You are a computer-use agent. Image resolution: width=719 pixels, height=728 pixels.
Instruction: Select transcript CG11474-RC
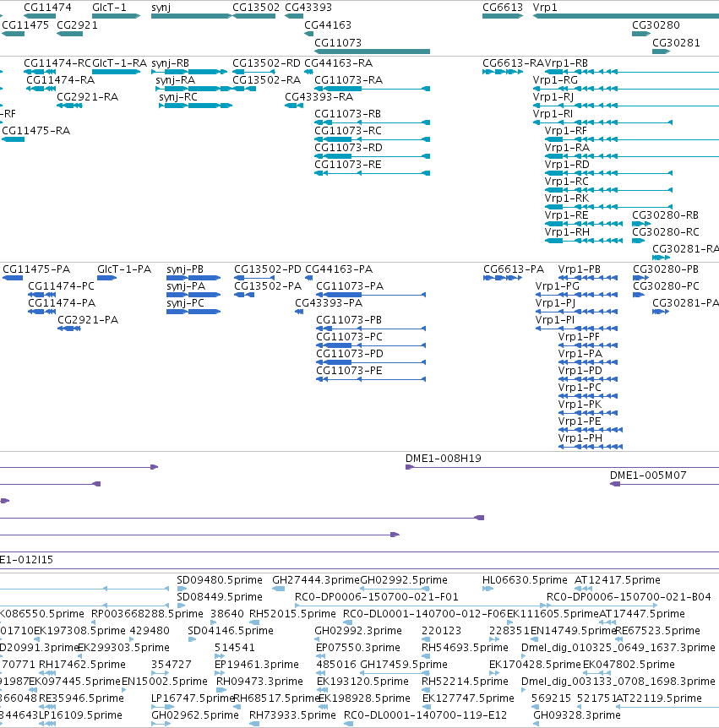[57, 63]
